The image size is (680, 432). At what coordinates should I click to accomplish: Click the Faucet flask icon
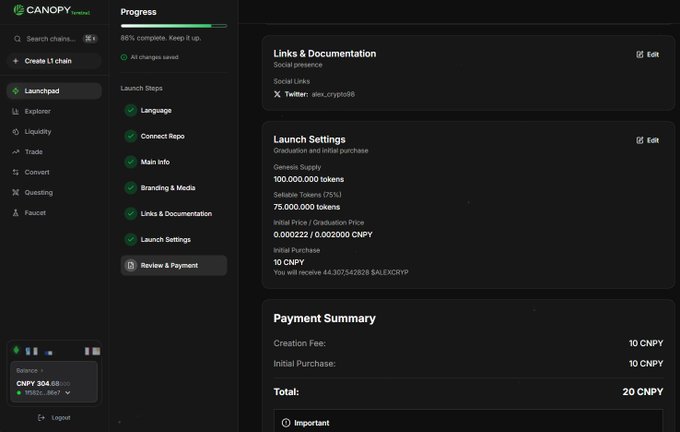coord(16,213)
